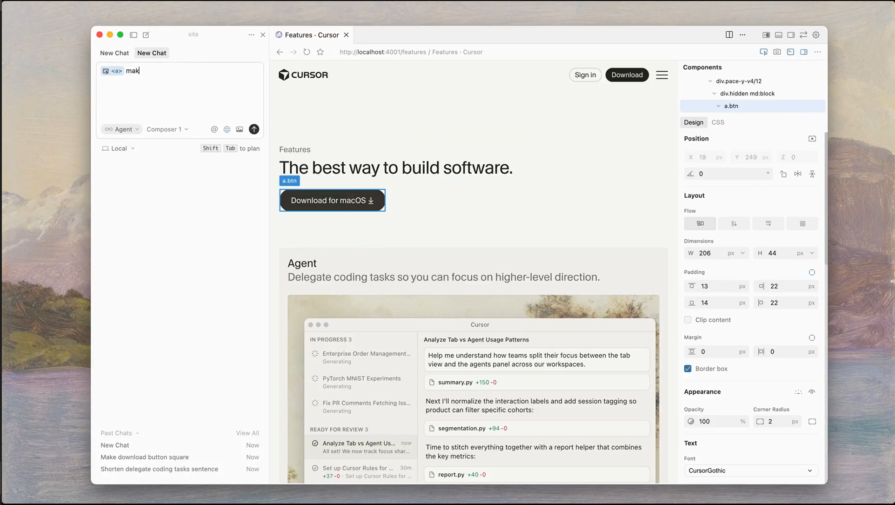Click the console panel icon in browser toolbar

pos(791,52)
